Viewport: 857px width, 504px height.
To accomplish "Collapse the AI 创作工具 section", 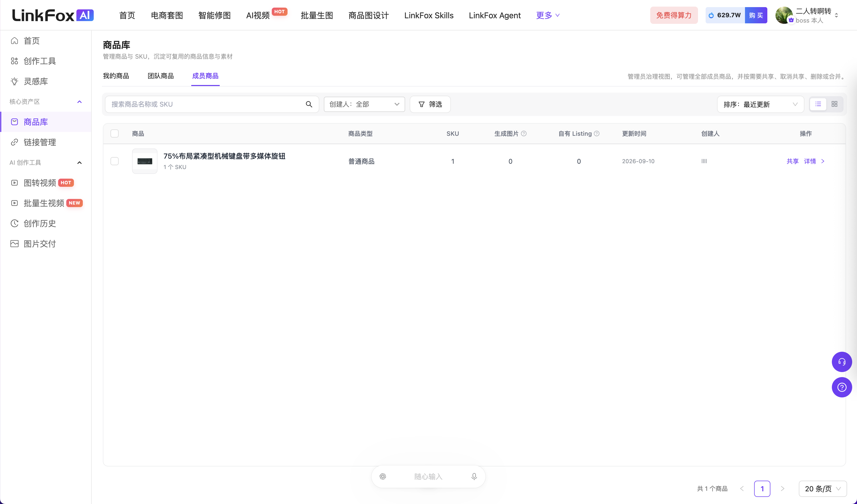I will pos(80,162).
